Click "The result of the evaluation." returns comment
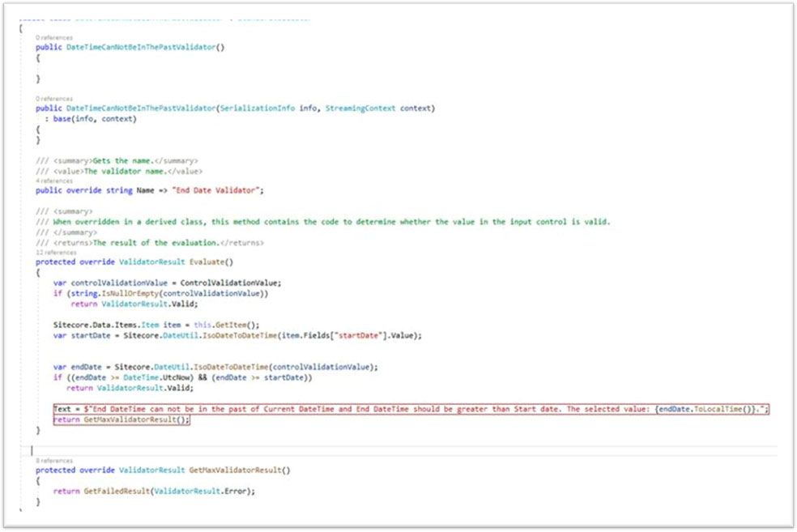This screenshot has width=797, height=532. coord(156,243)
